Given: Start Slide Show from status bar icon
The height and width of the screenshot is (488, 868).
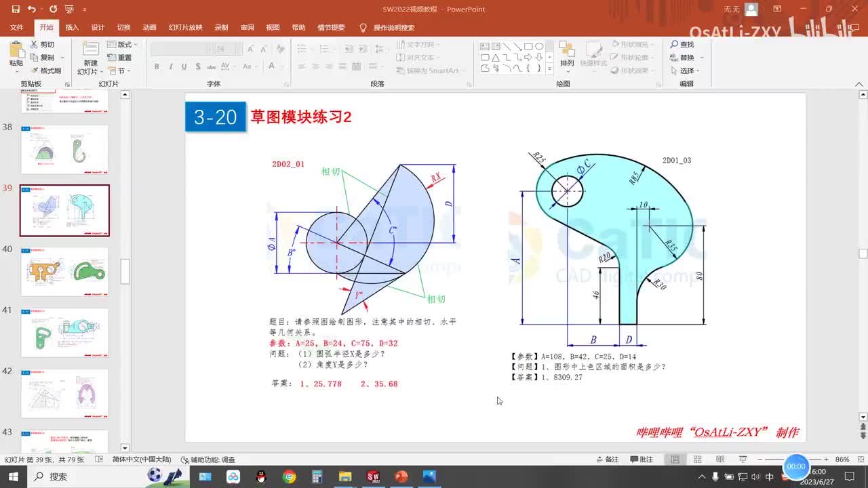Looking at the screenshot, I should (x=743, y=459).
